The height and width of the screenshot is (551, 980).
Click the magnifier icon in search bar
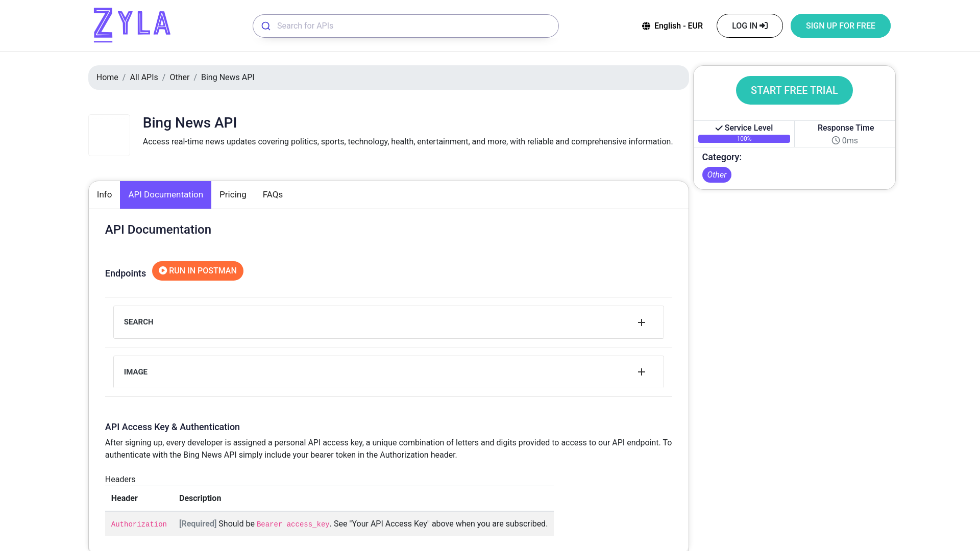[266, 26]
